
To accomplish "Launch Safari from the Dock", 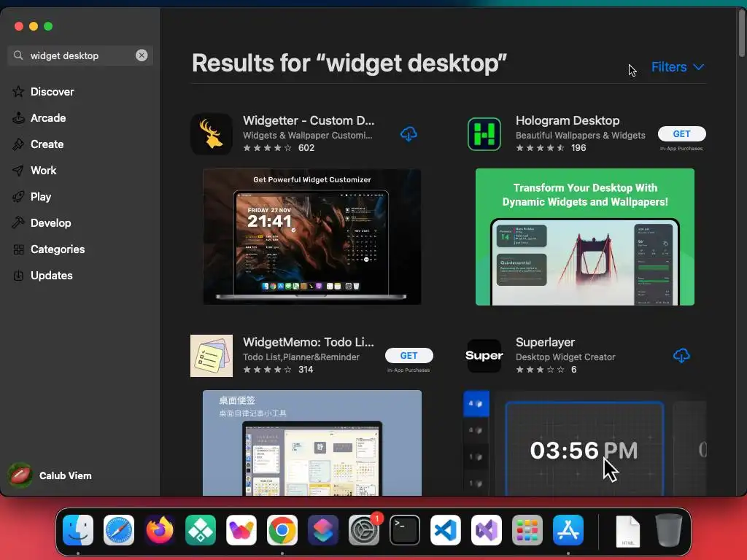I will [x=119, y=530].
